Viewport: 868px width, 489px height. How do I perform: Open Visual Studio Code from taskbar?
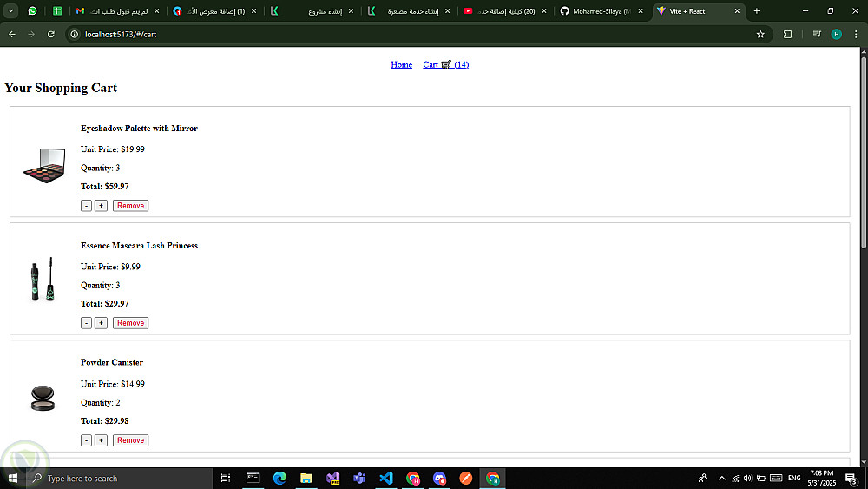click(x=386, y=478)
